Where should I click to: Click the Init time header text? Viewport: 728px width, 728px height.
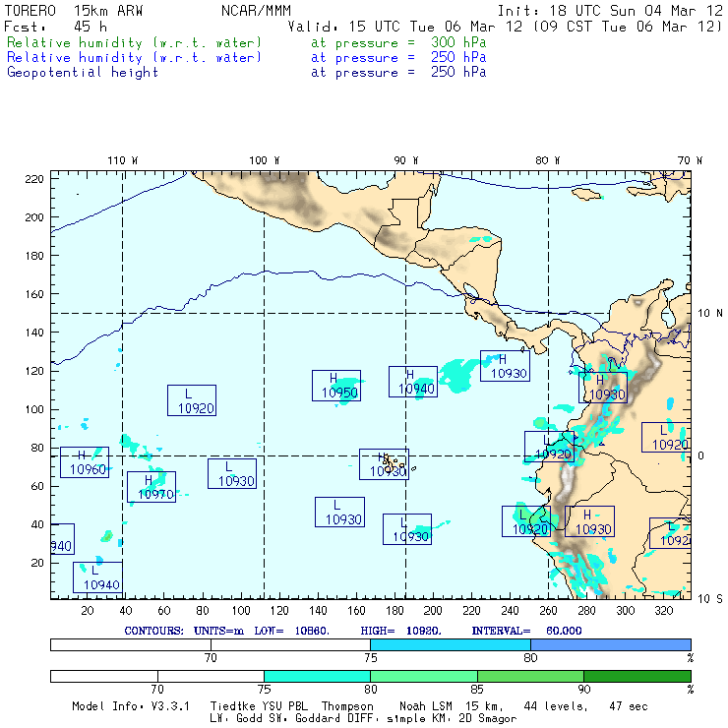[610, 11]
